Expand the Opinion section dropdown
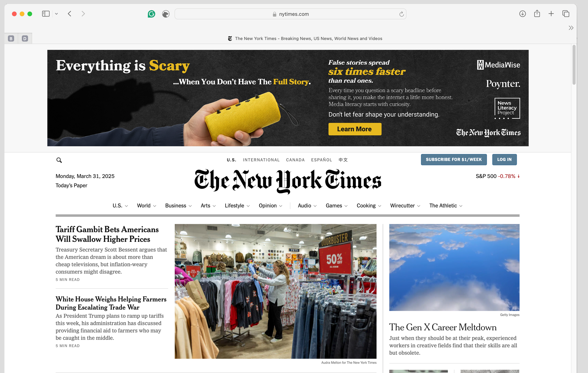The image size is (588, 373). (281, 206)
